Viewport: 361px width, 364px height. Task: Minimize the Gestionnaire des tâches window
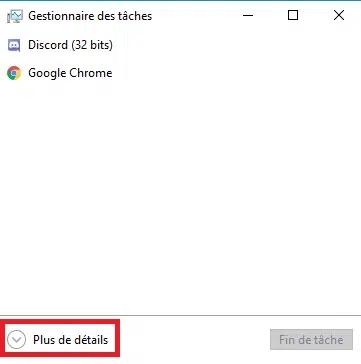tap(248, 15)
